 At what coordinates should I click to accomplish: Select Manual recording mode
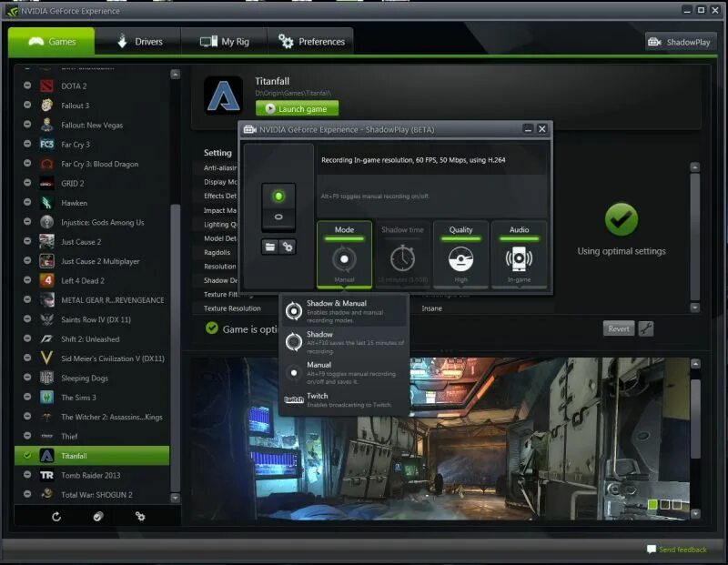[x=345, y=373]
